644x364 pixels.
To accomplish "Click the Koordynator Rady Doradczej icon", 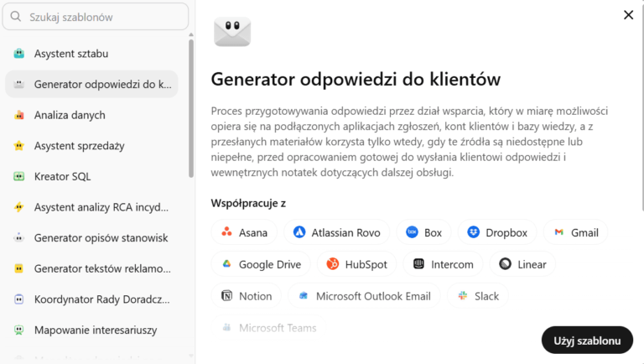I will coord(19,299).
